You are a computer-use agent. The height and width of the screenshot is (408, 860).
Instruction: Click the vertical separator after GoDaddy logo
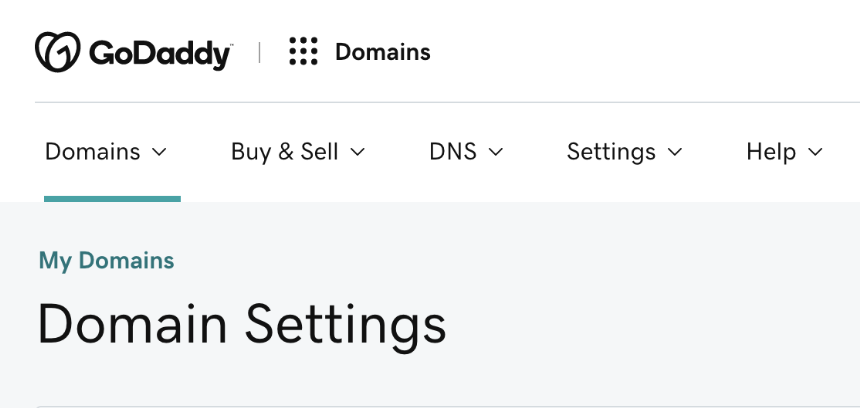coord(259,52)
